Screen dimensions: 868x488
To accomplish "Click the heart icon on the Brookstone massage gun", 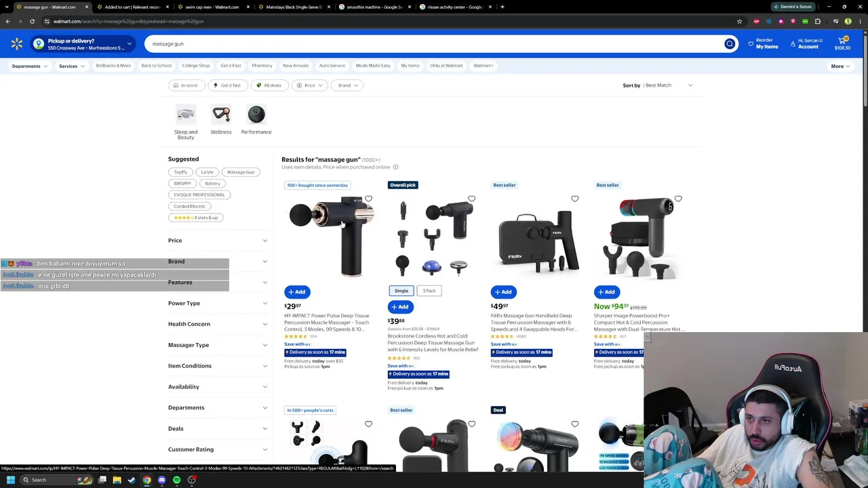I will [471, 199].
